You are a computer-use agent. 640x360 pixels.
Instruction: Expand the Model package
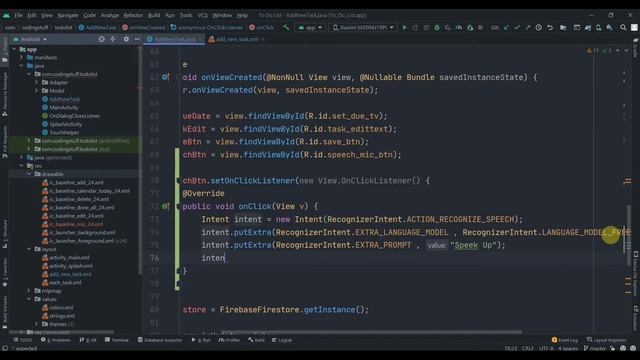pyautogui.click(x=37, y=91)
